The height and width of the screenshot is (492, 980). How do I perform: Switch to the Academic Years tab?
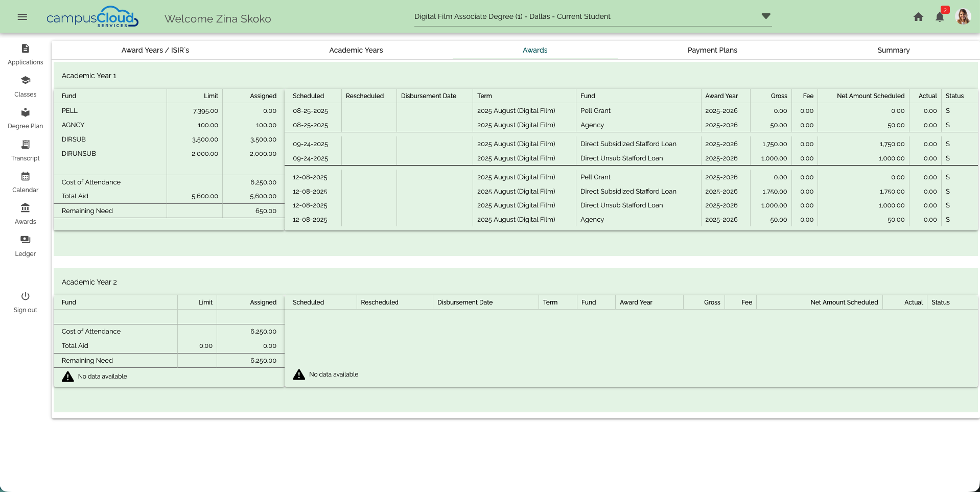coord(356,50)
